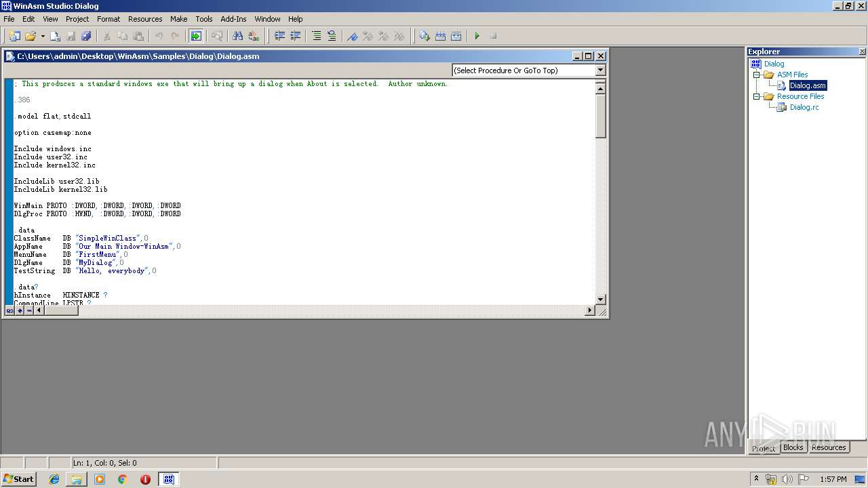Open Internet Explorer from taskbar
Image resolution: width=868 pixels, height=488 pixels.
[54, 479]
